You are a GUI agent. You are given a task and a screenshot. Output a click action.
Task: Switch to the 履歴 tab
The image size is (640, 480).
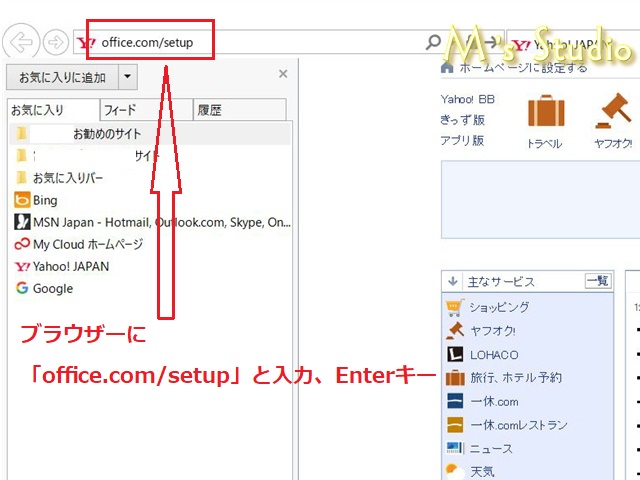[x=240, y=110]
